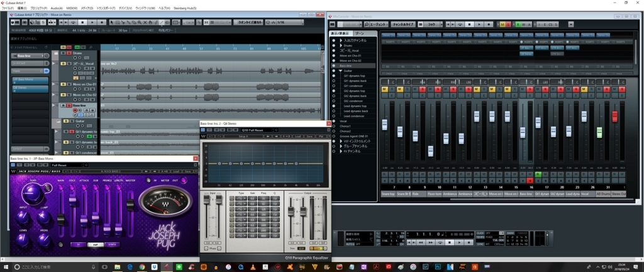644x272 pixels.
Task: Open the ファイル(F) menu
Action: tap(8, 8)
